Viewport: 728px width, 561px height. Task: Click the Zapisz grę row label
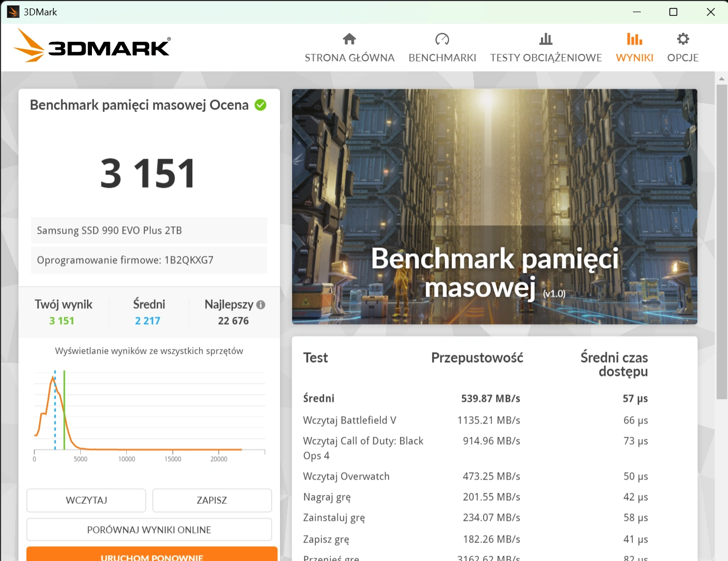[326, 539]
